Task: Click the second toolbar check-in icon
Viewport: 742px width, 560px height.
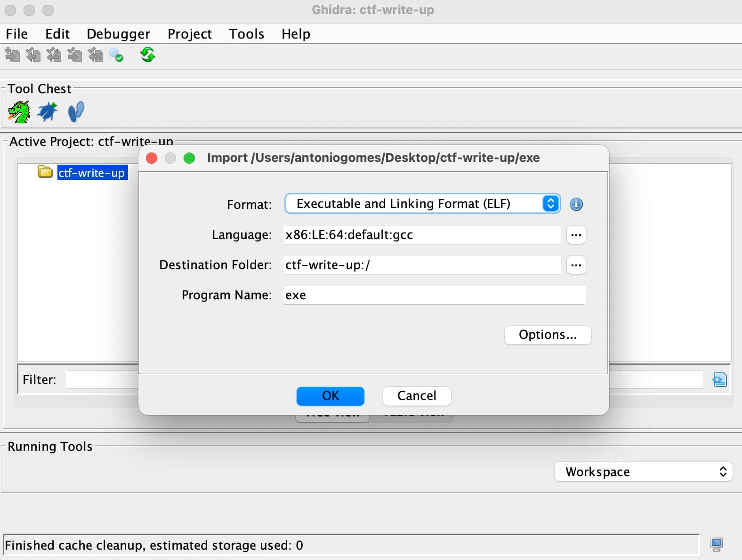Action: [x=33, y=55]
